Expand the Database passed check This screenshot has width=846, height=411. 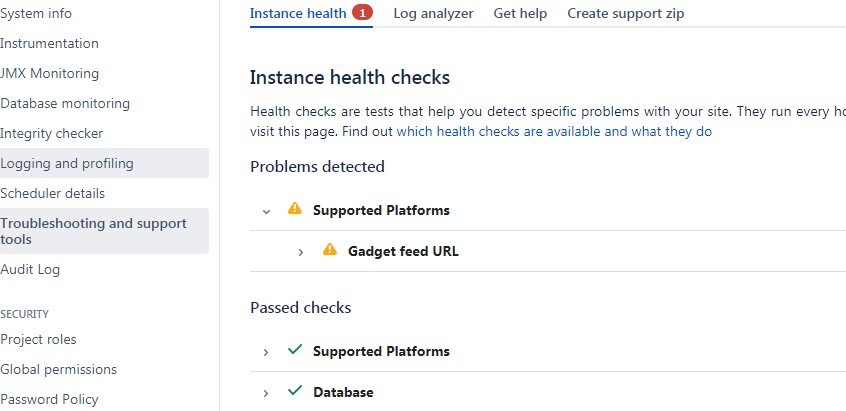point(265,393)
